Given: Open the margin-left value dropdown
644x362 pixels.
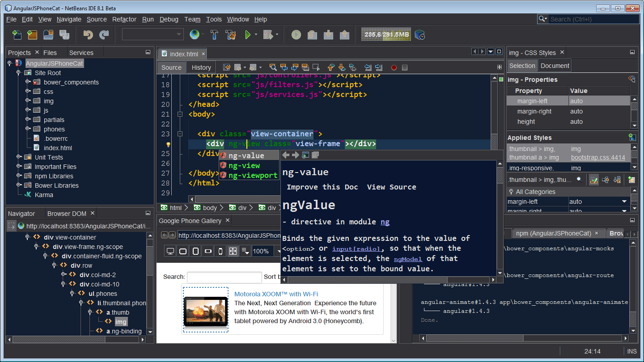Looking at the screenshot, I should pos(624,202).
